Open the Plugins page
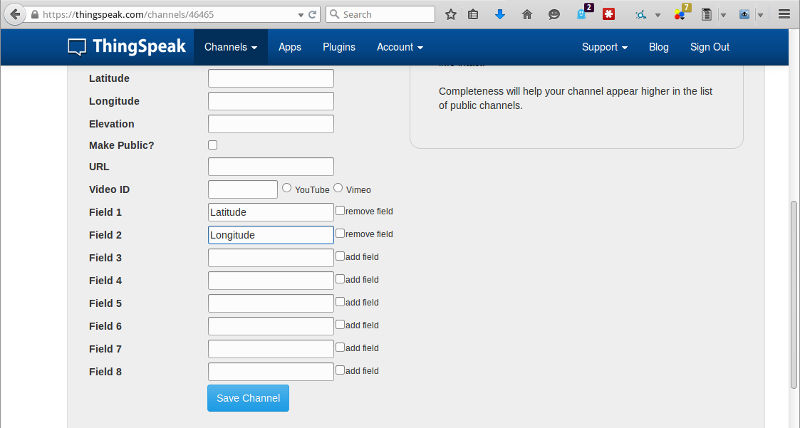 click(339, 47)
